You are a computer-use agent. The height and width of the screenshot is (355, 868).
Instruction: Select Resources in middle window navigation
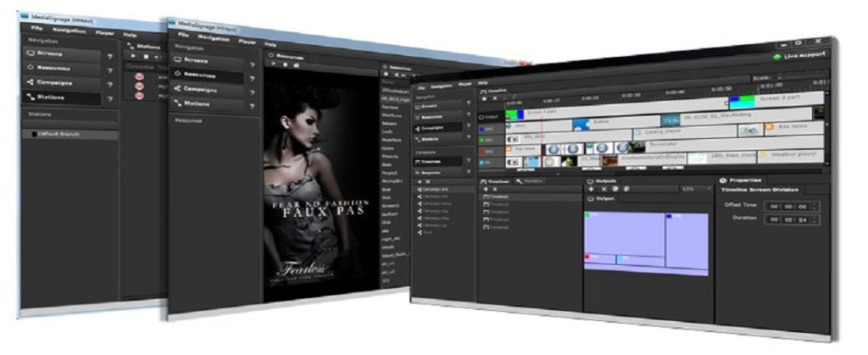[208, 75]
